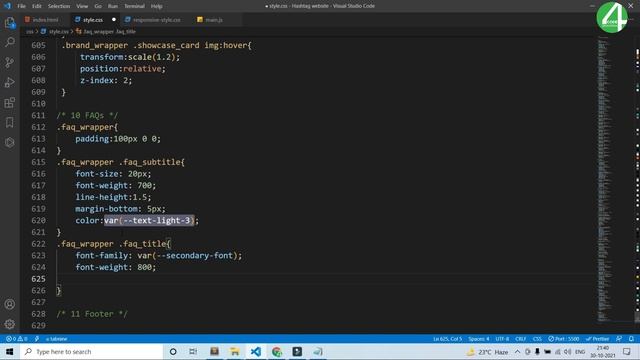This screenshot has height=360, width=640.
Task: Click line number 612 in the gutter
Action: tap(38, 127)
